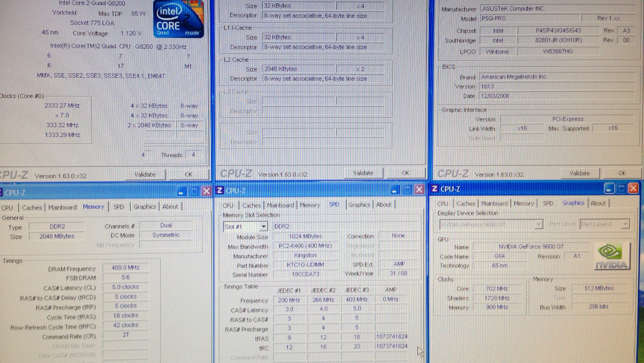Click the BIOS Date 12/03/2008 field
The image size is (644, 363).
(x=557, y=96)
